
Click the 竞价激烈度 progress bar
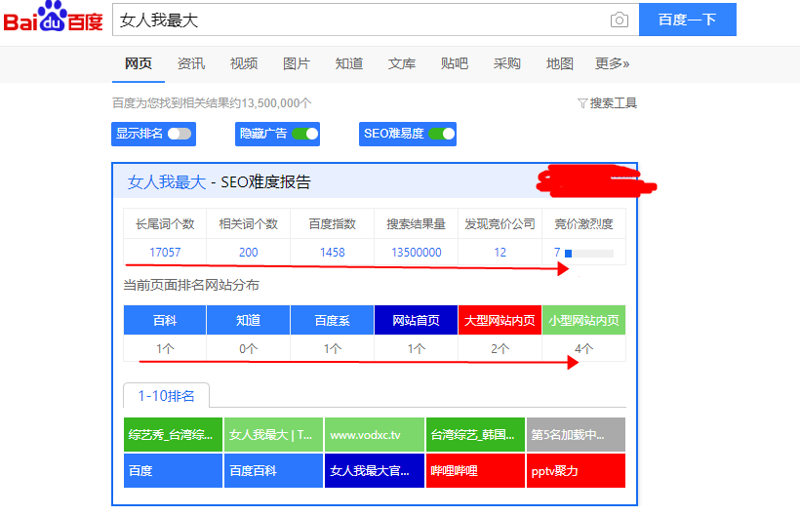(x=589, y=253)
